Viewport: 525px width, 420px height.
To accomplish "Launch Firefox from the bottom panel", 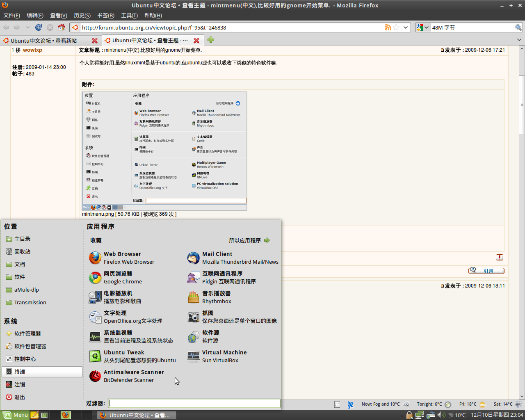I will 66,415.
